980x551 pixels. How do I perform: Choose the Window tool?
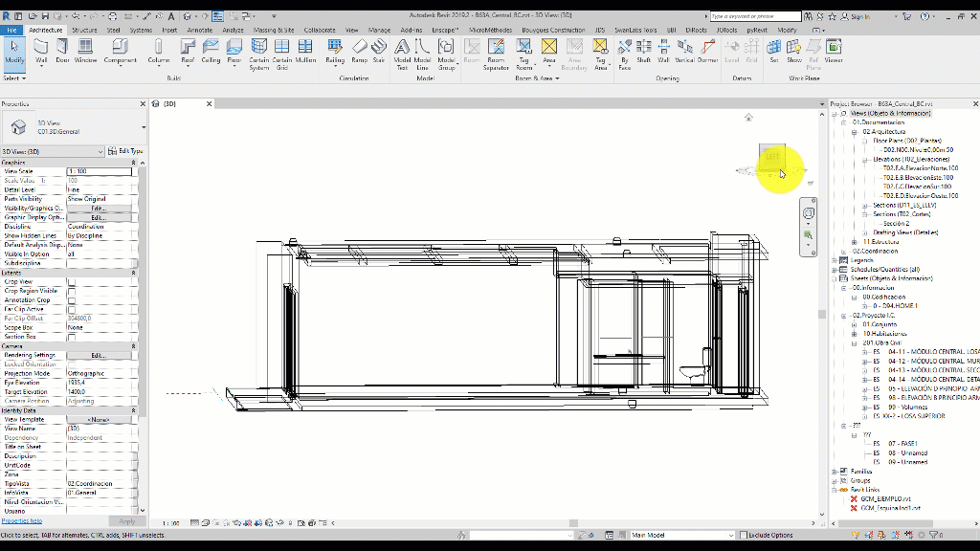tap(85, 52)
